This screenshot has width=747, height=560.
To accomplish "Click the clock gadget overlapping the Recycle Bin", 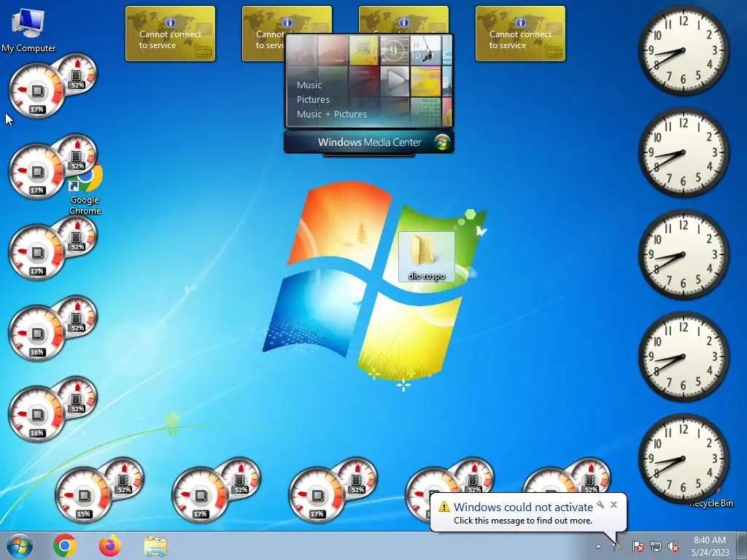I will pyautogui.click(x=683, y=459).
